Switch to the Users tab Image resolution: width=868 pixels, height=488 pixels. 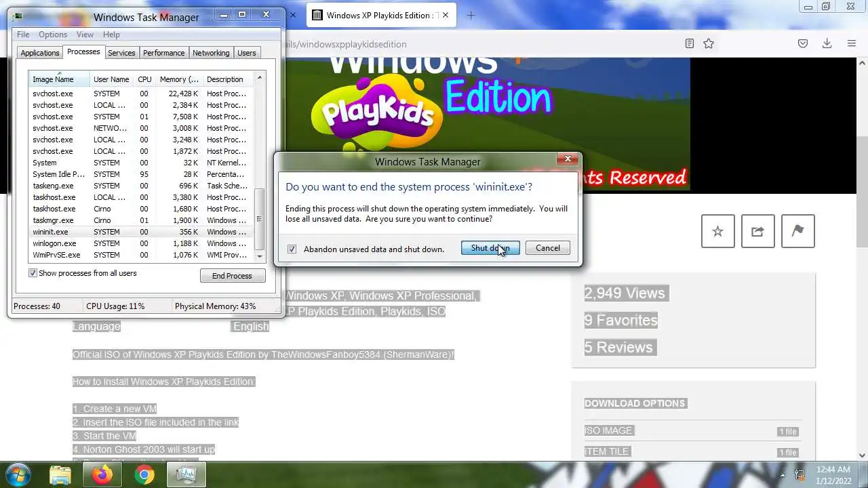[x=247, y=53]
